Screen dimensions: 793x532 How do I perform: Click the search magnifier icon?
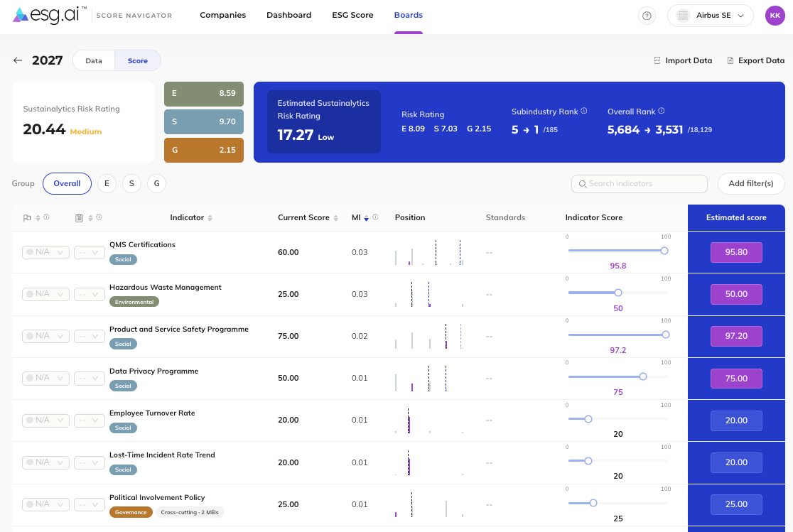click(x=582, y=184)
